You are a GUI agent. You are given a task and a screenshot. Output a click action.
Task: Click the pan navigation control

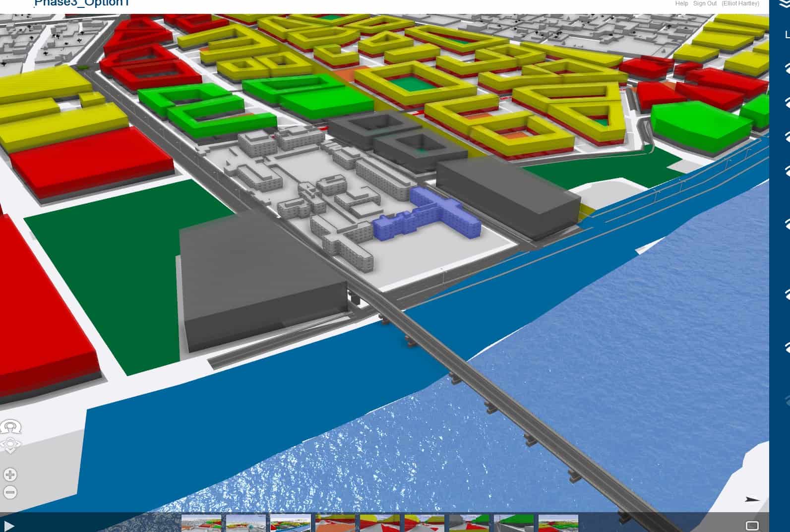[x=10, y=445]
